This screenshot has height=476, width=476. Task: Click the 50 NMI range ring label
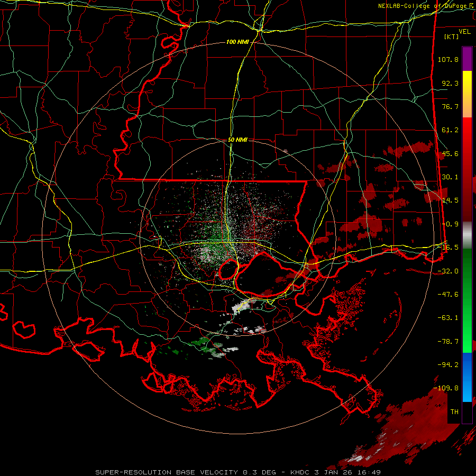(237, 140)
